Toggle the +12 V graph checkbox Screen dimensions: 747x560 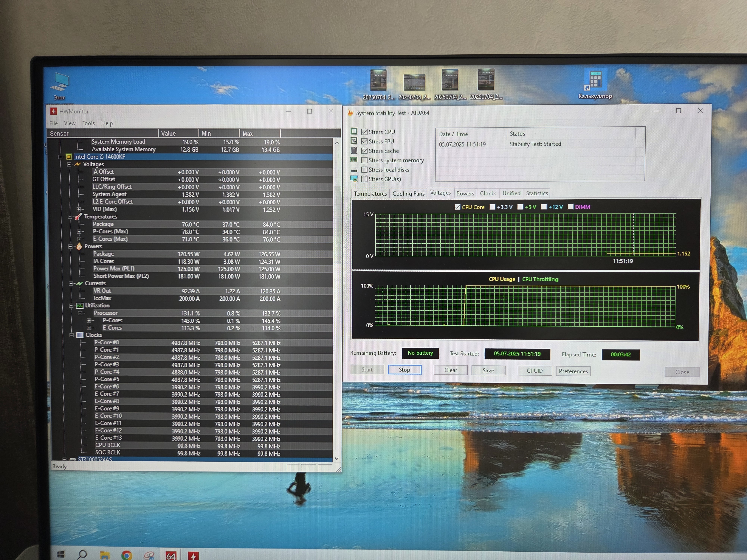pos(544,207)
